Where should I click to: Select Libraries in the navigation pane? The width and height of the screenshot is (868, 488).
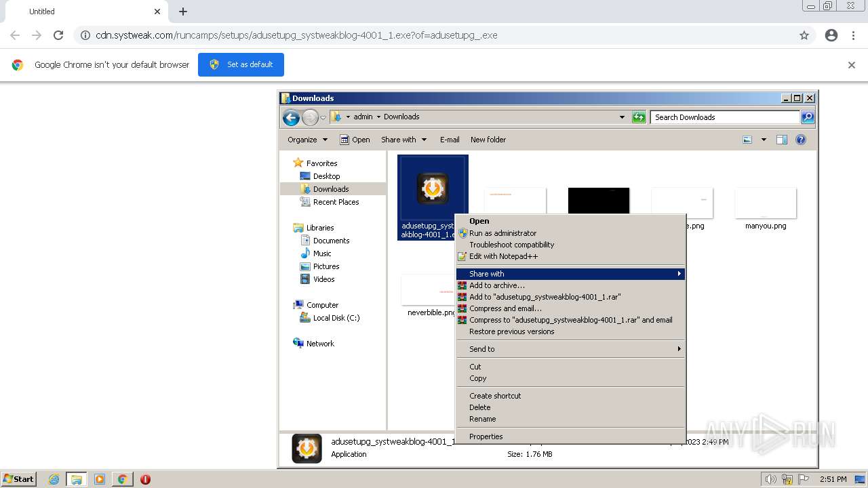coord(319,228)
